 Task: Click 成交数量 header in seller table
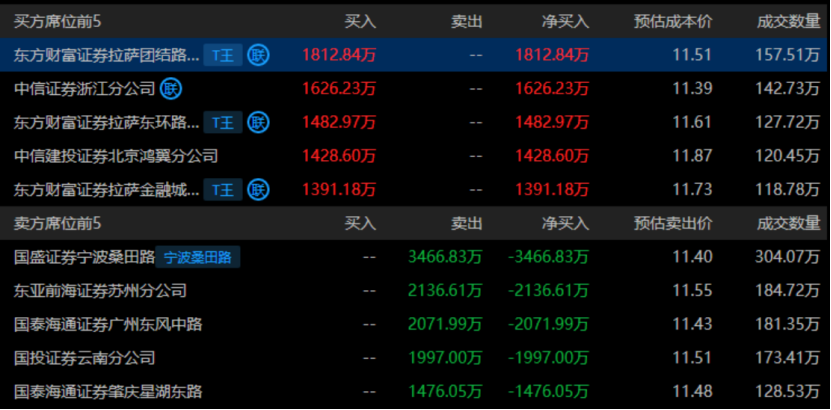pyautogui.click(x=789, y=224)
